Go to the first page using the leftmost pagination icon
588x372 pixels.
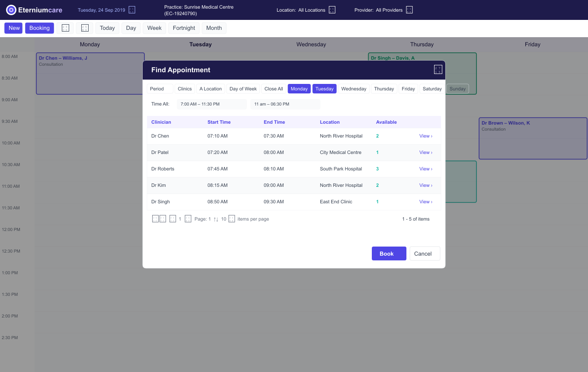click(x=155, y=219)
